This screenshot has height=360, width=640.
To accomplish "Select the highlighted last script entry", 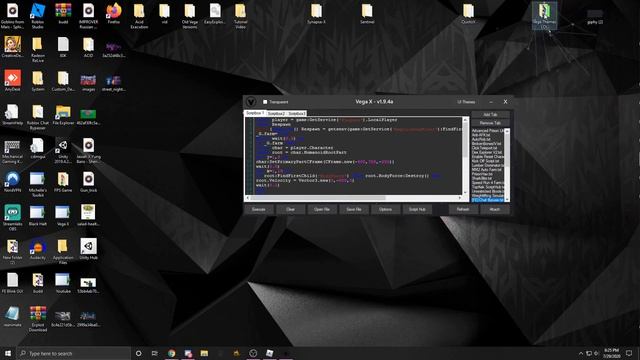I will tap(487, 200).
